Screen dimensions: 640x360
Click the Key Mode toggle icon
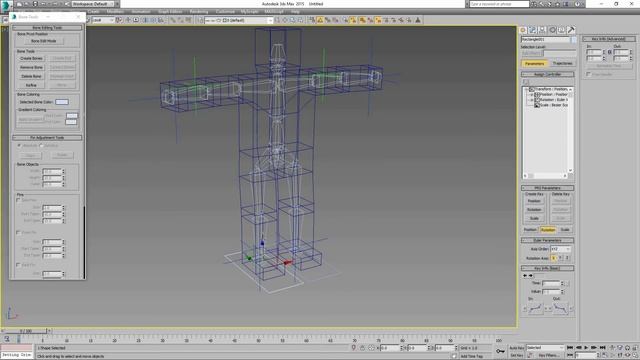point(570,356)
